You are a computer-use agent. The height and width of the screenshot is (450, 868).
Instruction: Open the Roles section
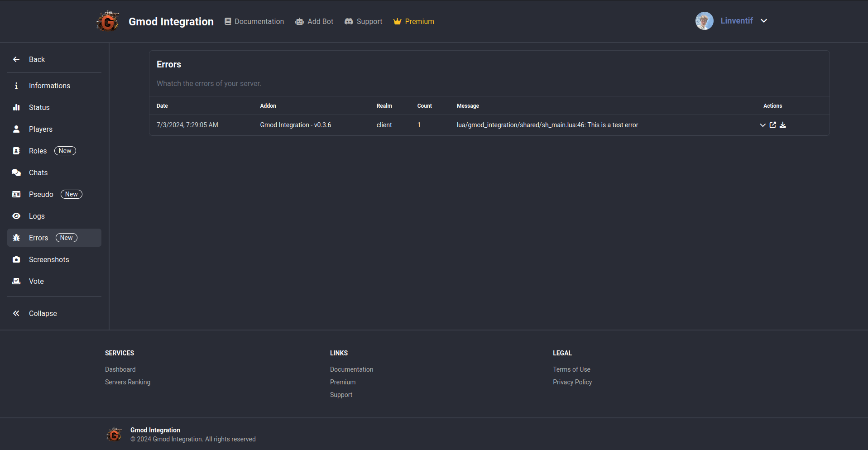pos(38,151)
